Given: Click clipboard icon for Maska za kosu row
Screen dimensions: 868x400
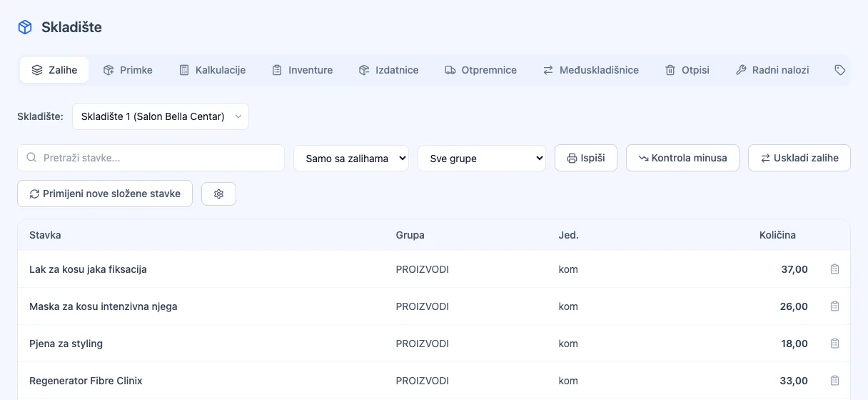Looking at the screenshot, I should [834, 306].
